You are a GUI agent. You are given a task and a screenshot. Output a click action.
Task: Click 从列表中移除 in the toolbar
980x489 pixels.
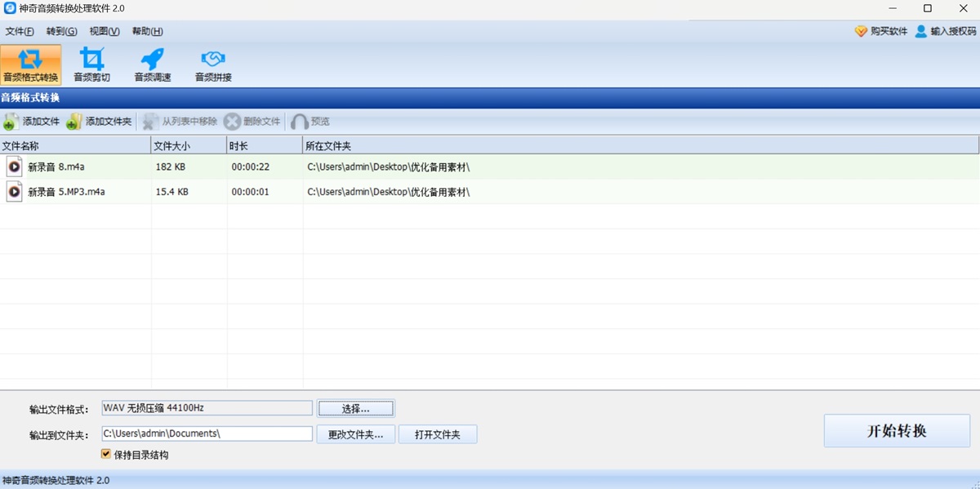point(180,122)
